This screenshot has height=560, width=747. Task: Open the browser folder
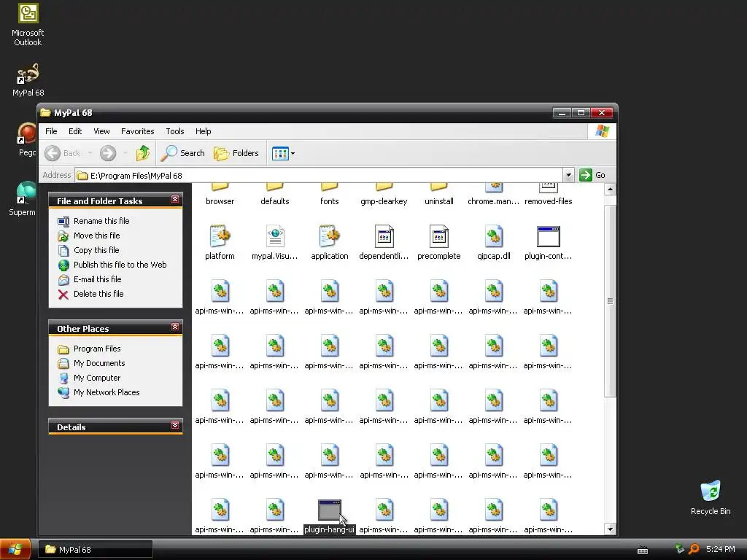(220, 195)
